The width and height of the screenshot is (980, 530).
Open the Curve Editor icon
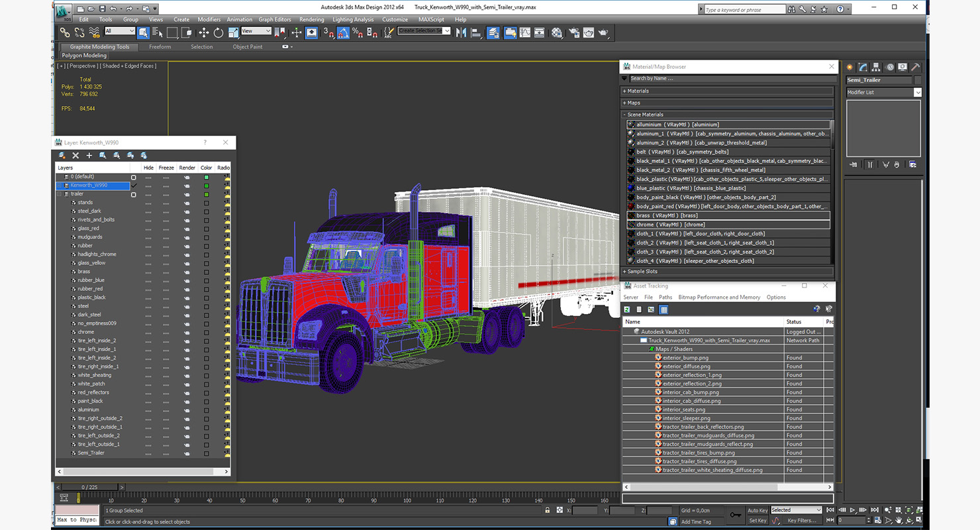pos(525,32)
